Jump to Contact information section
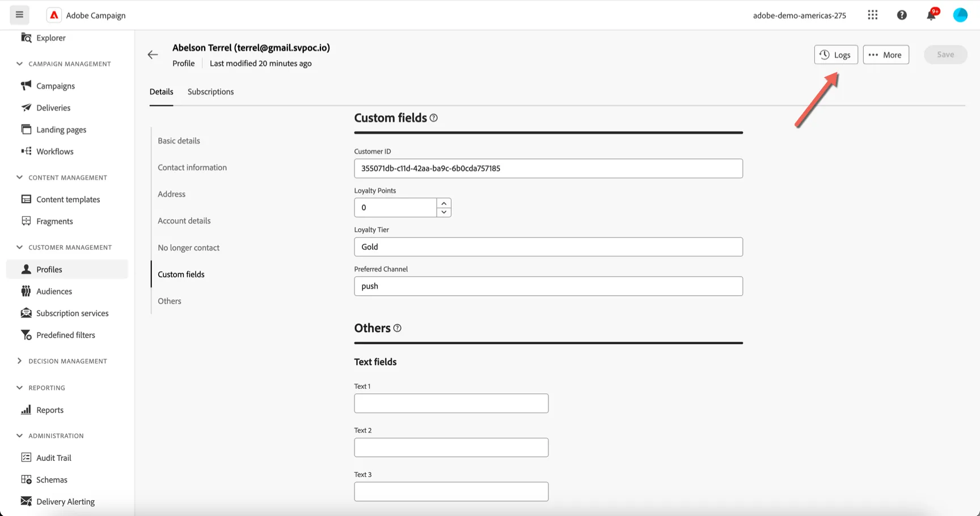Viewport: 980px width, 516px height. coord(192,167)
